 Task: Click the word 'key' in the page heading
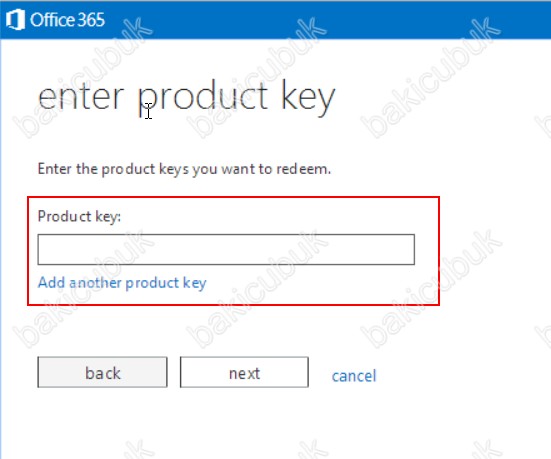click(x=308, y=98)
